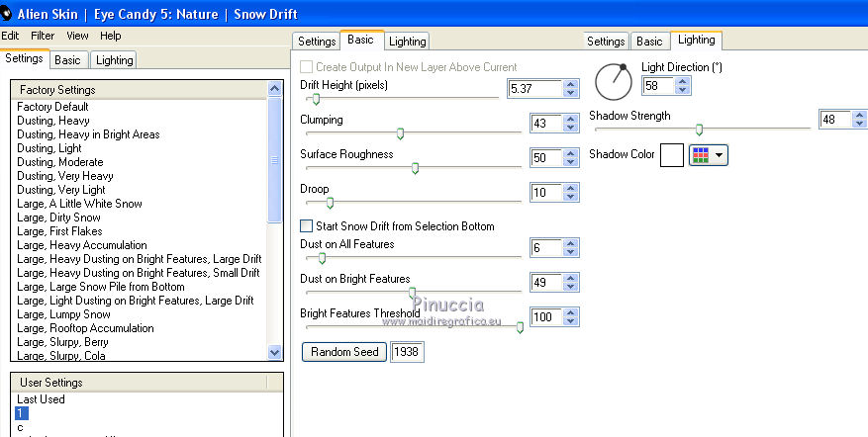Decrease Surface Roughness with down arrow
Image resolution: width=868 pixels, height=437 pixels.
click(x=571, y=162)
